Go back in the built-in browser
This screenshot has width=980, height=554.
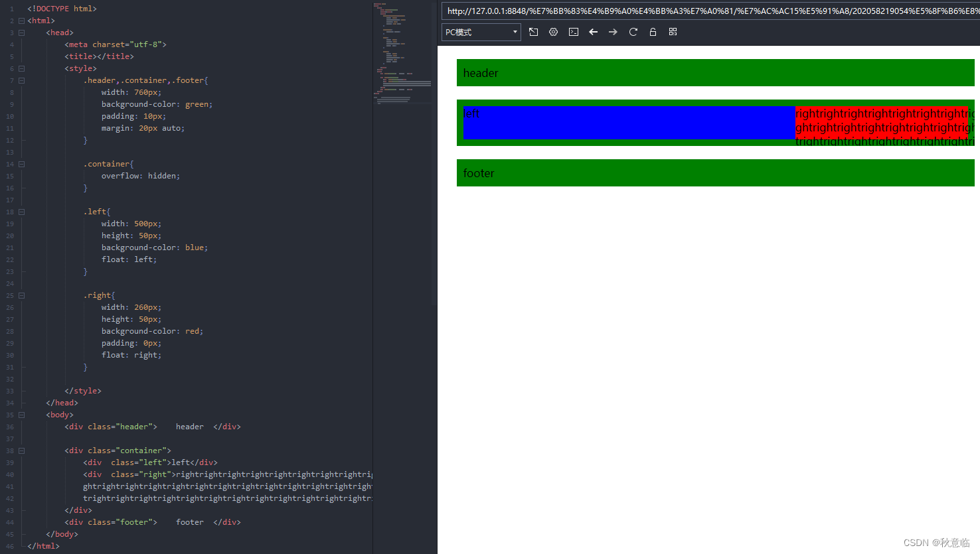click(594, 32)
